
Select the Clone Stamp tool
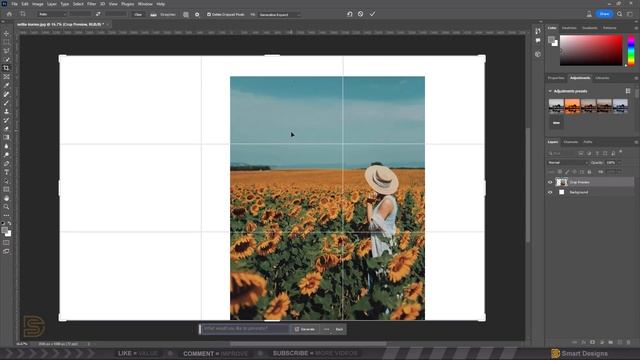tap(6, 111)
